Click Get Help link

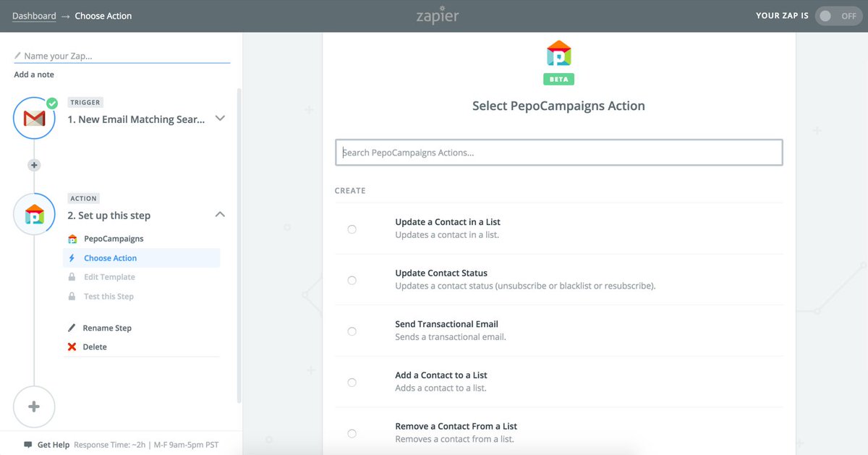tap(54, 445)
